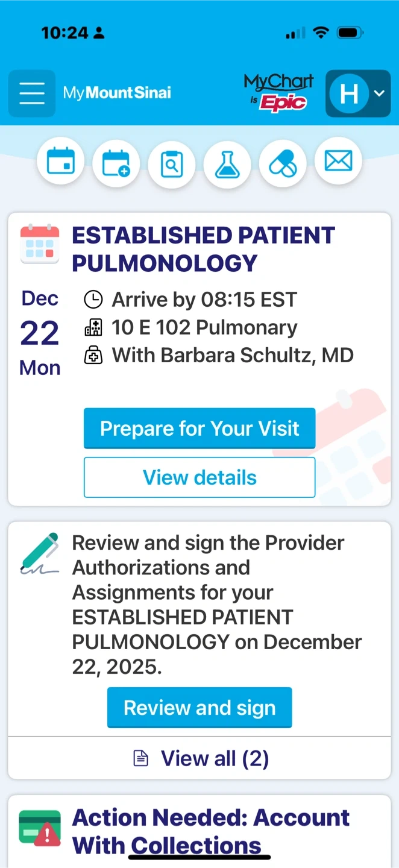Tap the MyMountSinai home logo
The height and width of the screenshot is (868, 399).
(x=117, y=93)
